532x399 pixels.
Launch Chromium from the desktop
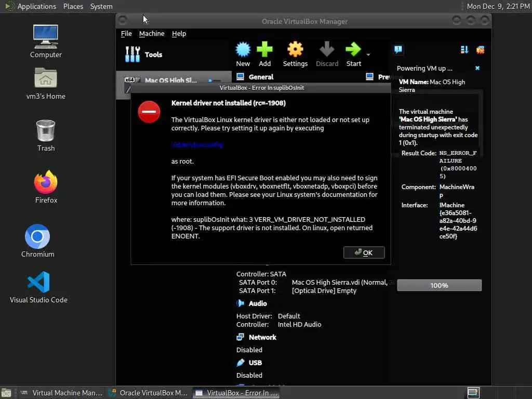[37, 241]
